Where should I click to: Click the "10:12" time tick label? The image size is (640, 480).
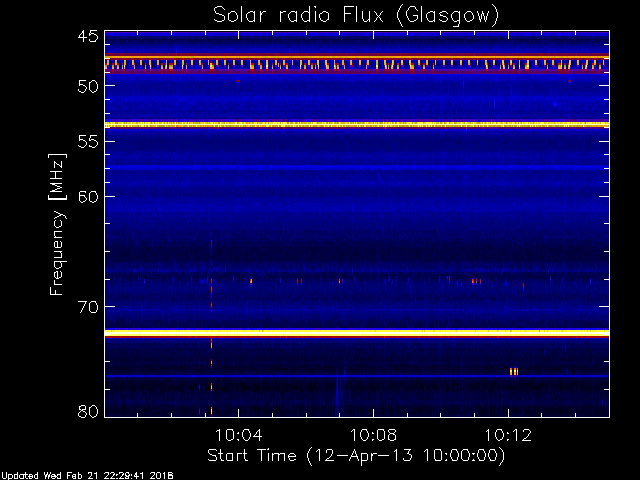point(508,435)
